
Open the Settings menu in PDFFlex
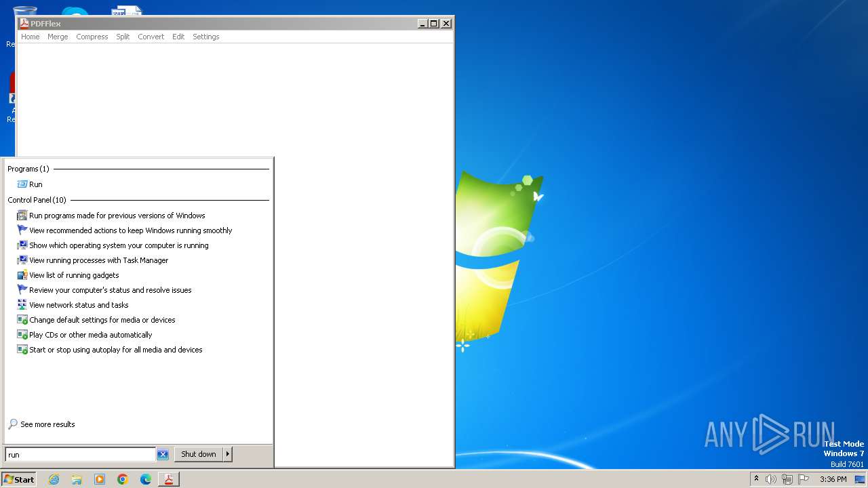[x=205, y=37]
